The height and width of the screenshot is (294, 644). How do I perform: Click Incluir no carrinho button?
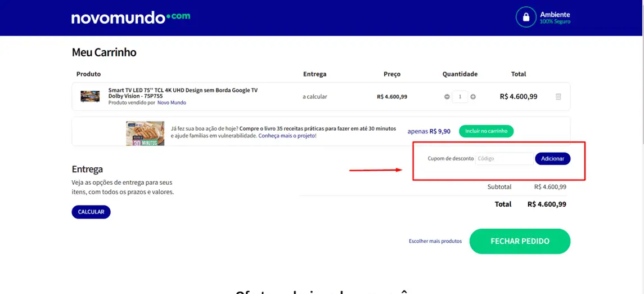click(x=487, y=131)
